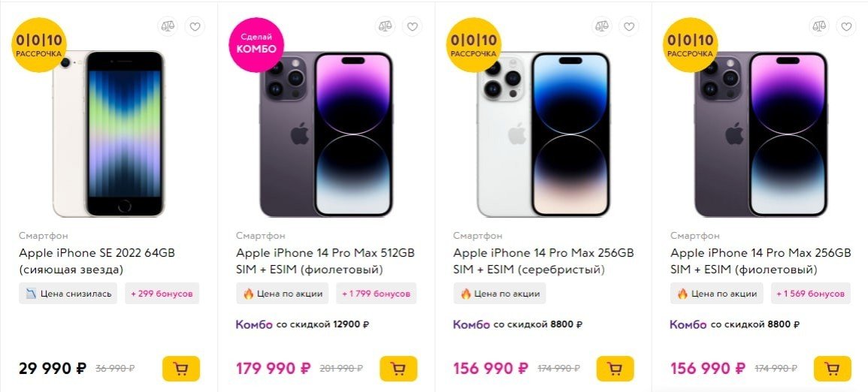
Task: Click the pink 'Сделай КОМБО' badge
Action: coord(258,44)
